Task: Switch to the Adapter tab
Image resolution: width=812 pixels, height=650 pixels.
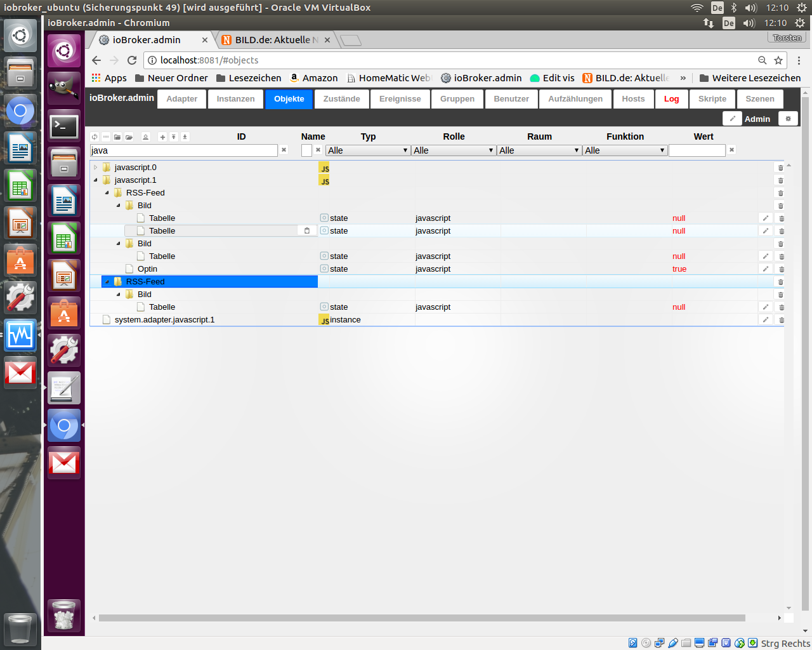Action: [182, 99]
